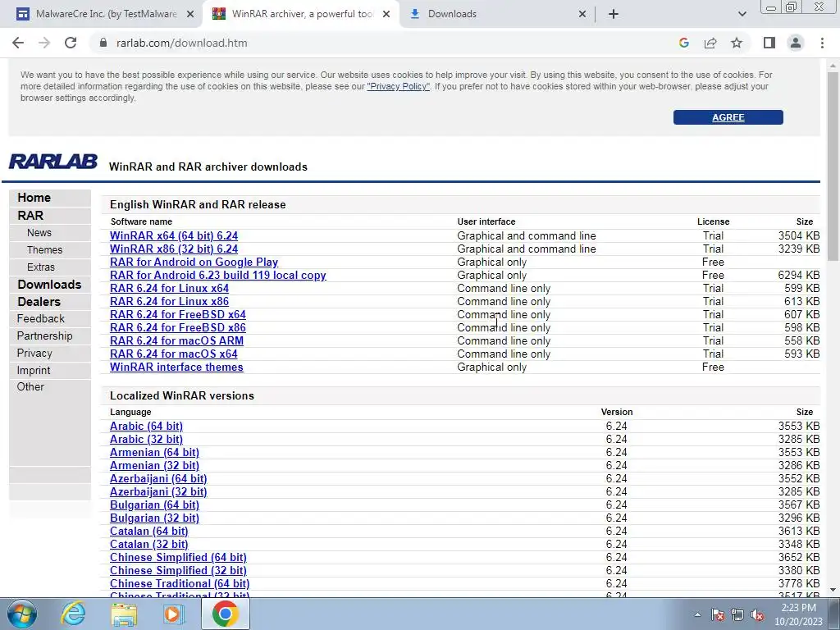Go back with browser back arrow
The height and width of the screenshot is (630, 840).
tap(18, 43)
